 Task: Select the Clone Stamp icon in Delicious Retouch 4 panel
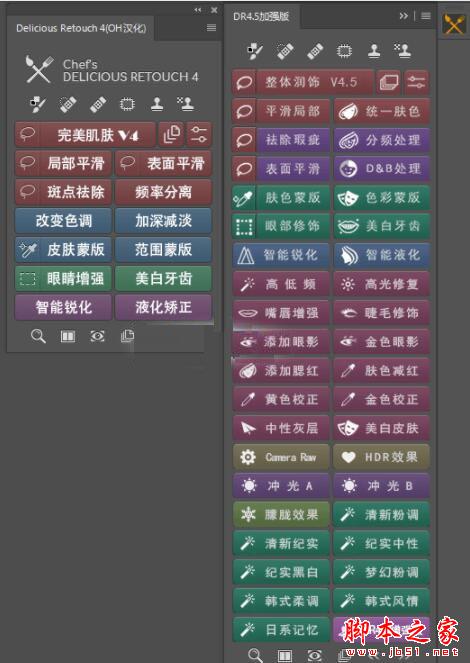pyautogui.click(x=157, y=104)
